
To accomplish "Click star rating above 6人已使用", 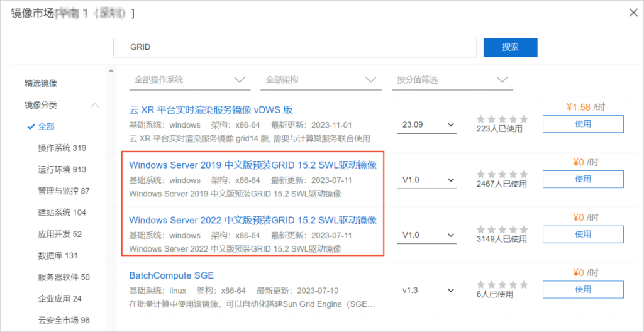I will coord(502,284).
